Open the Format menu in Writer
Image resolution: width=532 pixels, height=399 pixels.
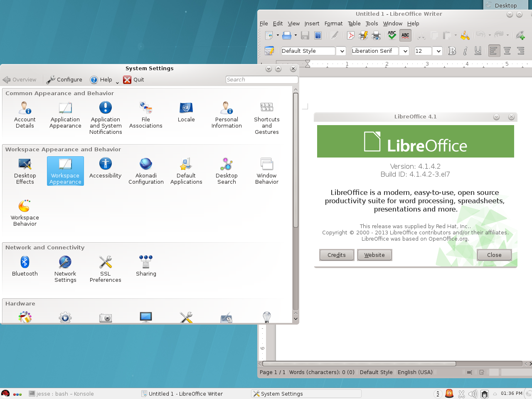pyautogui.click(x=333, y=24)
